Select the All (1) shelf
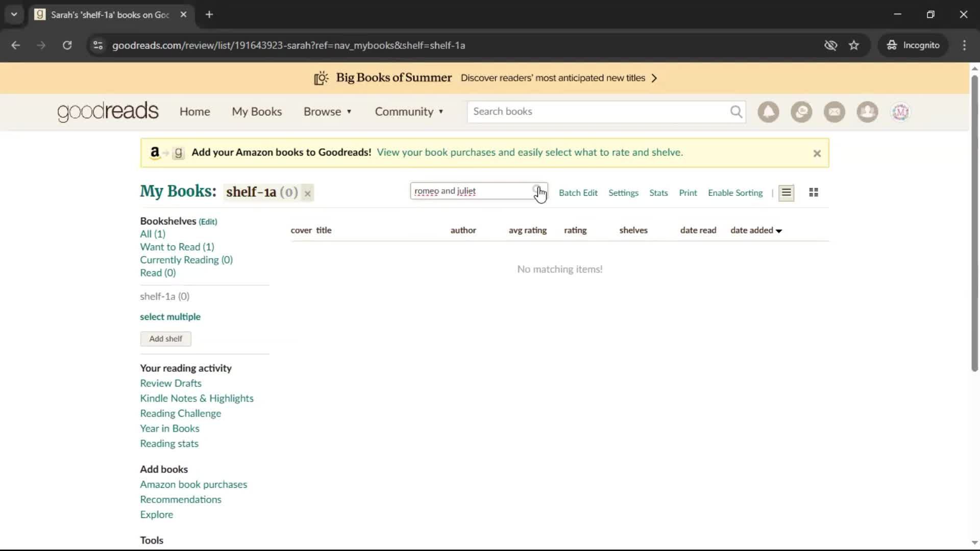This screenshot has width=980, height=551. pyautogui.click(x=153, y=234)
